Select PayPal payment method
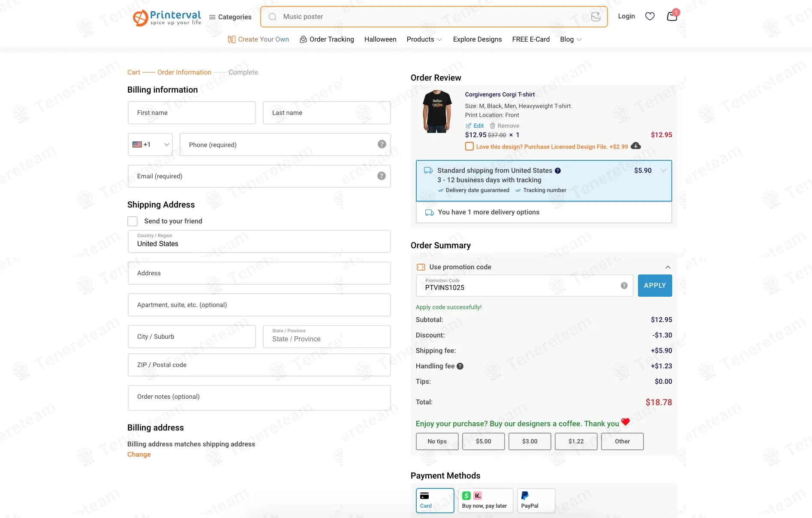Image resolution: width=812 pixels, height=518 pixels. 535,500
